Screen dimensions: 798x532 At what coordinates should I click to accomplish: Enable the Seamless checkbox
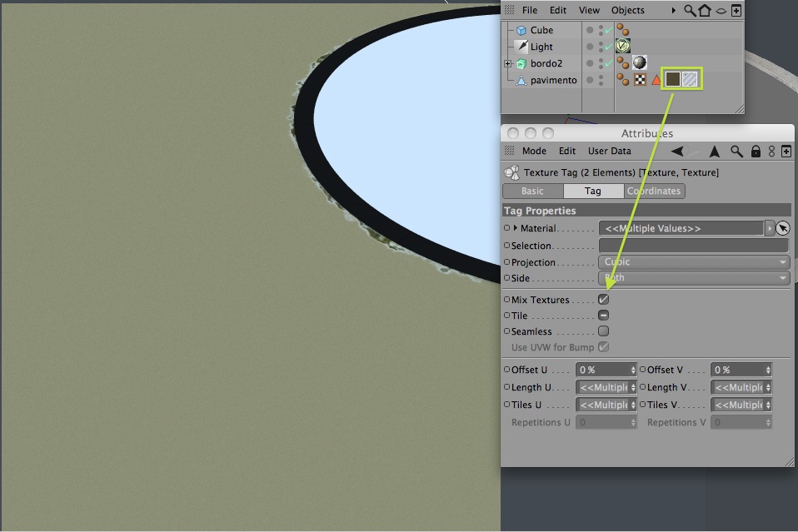coord(604,331)
